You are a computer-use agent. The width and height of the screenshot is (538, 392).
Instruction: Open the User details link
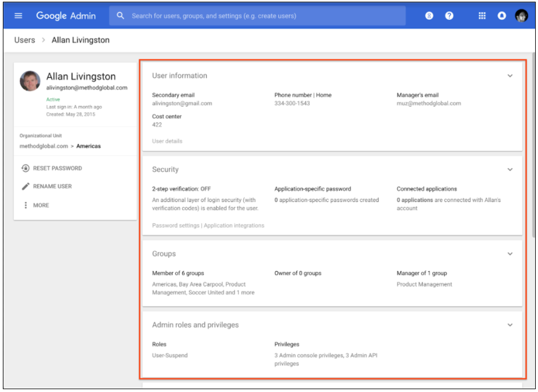click(x=167, y=141)
